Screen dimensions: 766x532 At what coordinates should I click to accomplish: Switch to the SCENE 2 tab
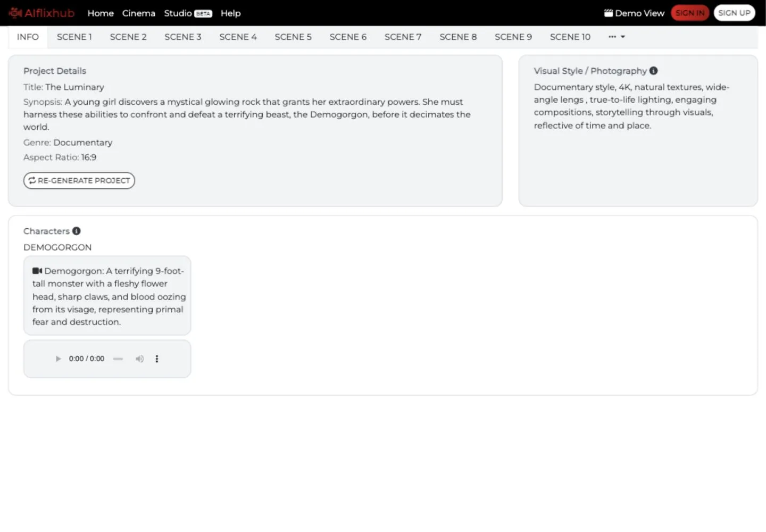(x=128, y=37)
